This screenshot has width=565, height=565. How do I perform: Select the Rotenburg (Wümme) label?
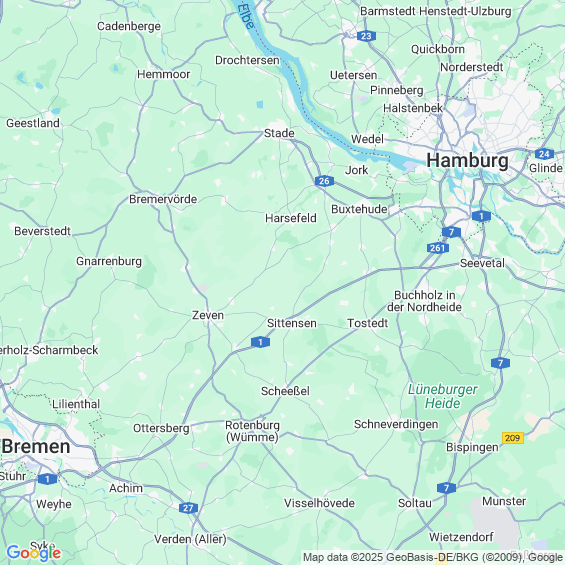tap(252, 431)
